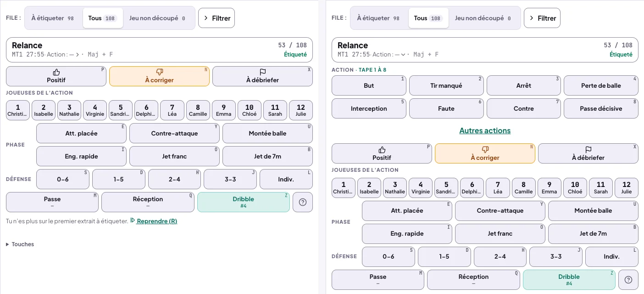Expand the Filtrer options in the left panel

[x=217, y=18]
